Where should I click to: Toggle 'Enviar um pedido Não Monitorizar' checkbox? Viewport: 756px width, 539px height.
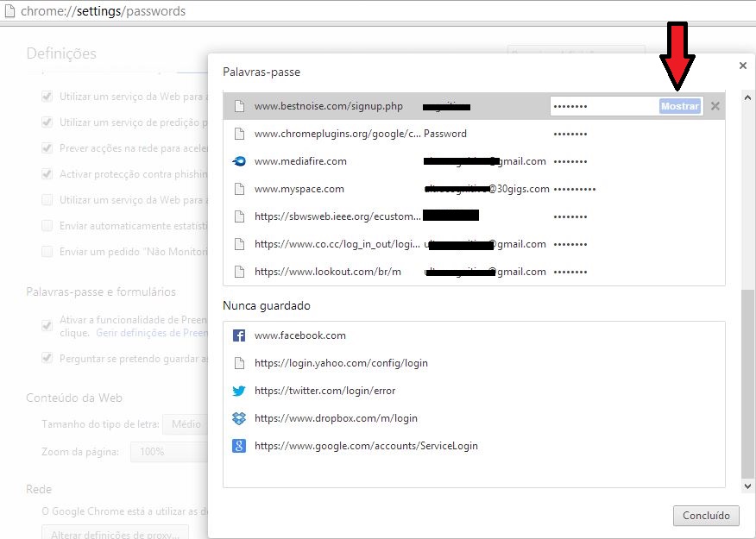[47, 252]
